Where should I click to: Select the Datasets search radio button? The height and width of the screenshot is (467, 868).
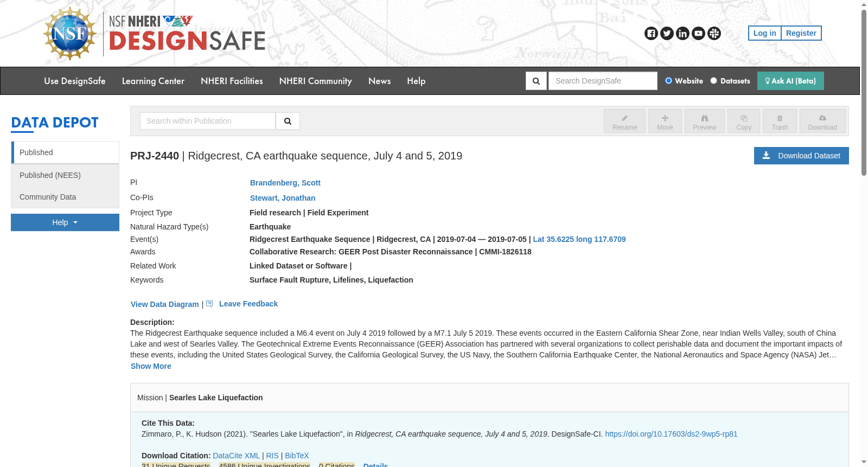(x=714, y=81)
